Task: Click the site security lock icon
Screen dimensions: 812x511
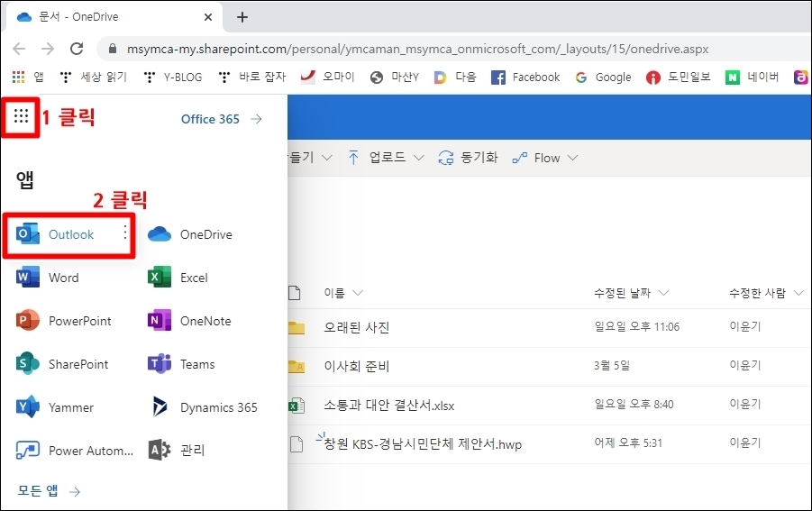Action: (x=113, y=49)
